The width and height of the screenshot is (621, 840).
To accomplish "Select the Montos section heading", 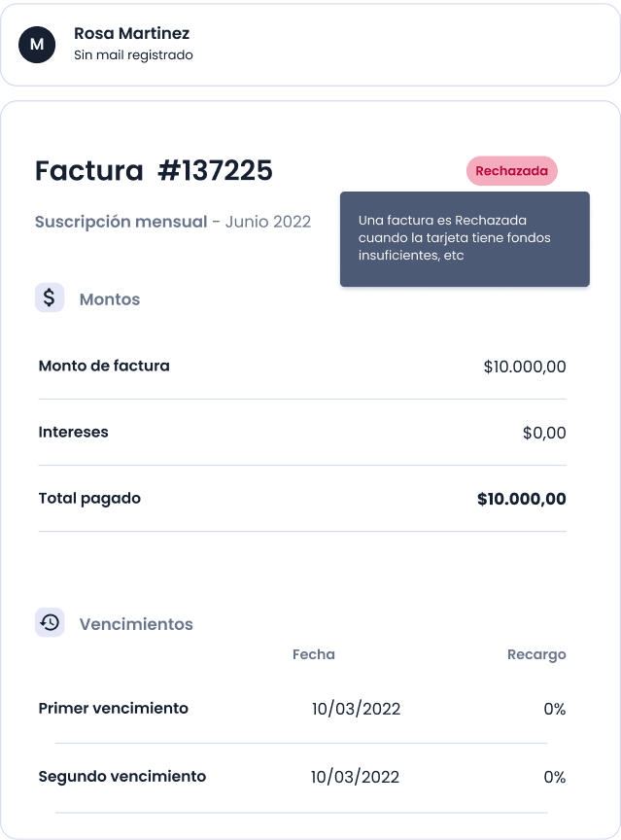I will click(x=110, y=299).
